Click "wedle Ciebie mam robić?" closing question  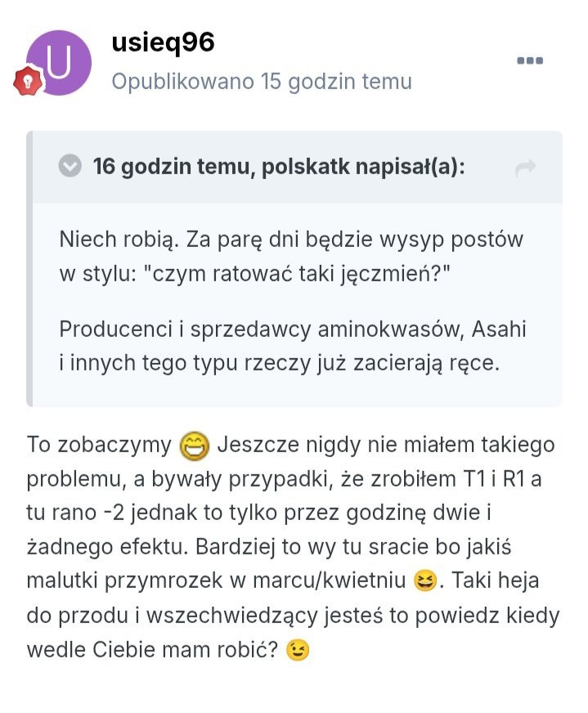[x=153, y=650]
